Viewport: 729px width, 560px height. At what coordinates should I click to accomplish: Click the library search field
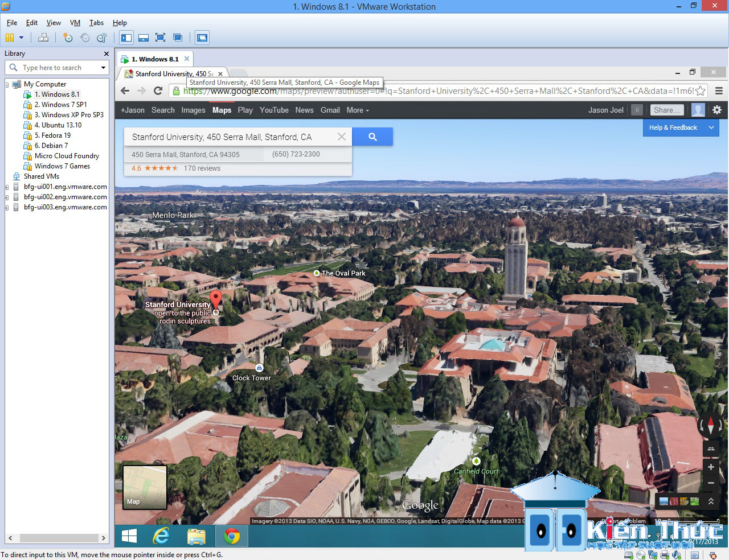point(57,68)
